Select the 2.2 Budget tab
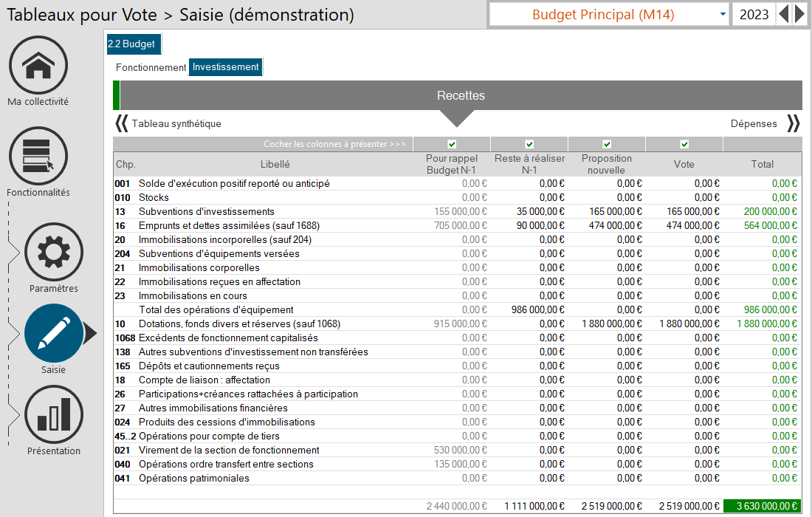Screen dimensions: 812x517 pyautogui.click(x=132, y=44)
